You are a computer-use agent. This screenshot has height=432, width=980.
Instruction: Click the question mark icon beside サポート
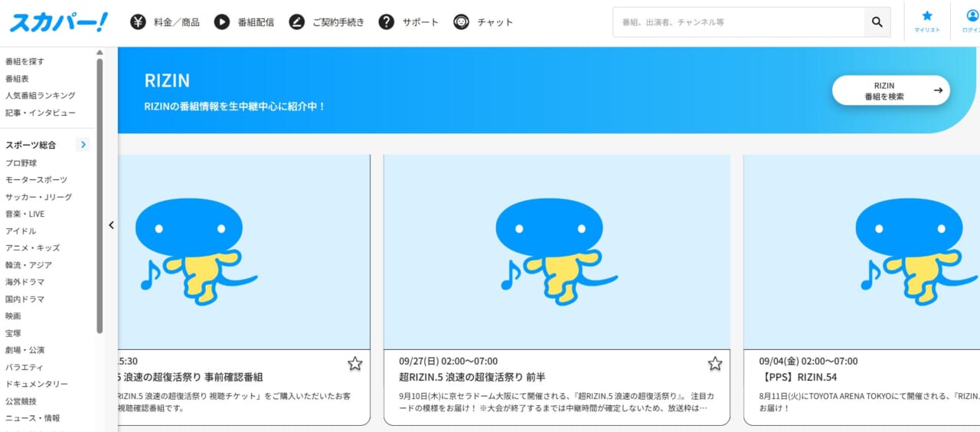pyautogui.click(x=387, y=22)
